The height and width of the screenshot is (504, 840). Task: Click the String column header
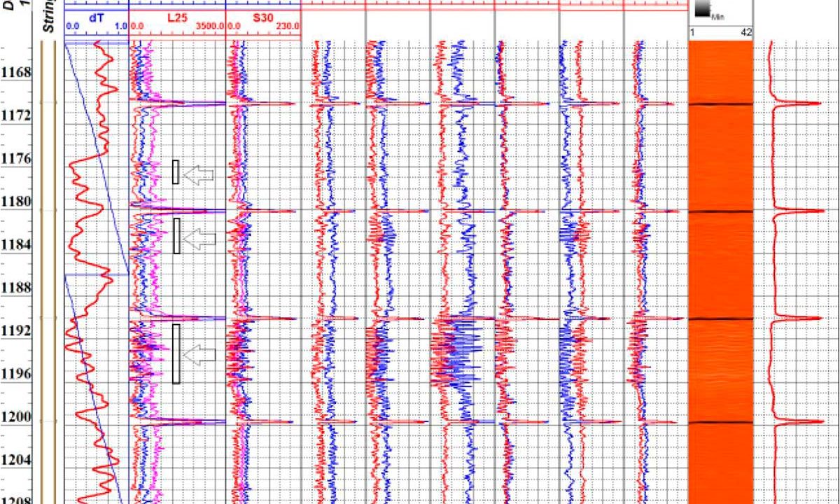point(49,17)
